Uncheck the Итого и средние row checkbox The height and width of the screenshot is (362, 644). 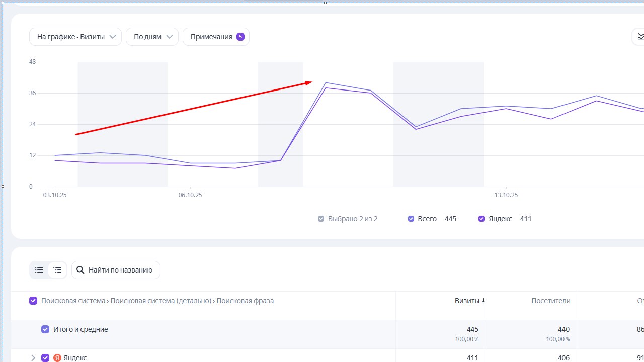click(45, 330)
